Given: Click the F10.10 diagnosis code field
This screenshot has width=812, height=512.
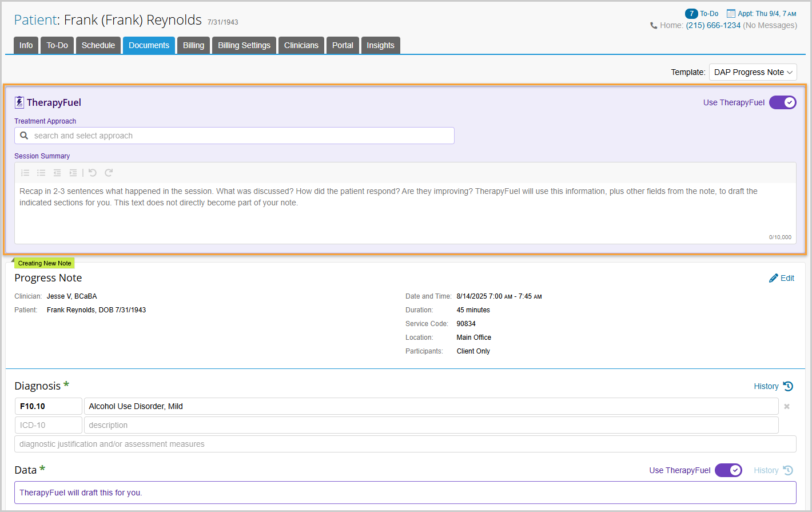Looking at the screenshot, I should pyautogui.click(x=49, y=406).
